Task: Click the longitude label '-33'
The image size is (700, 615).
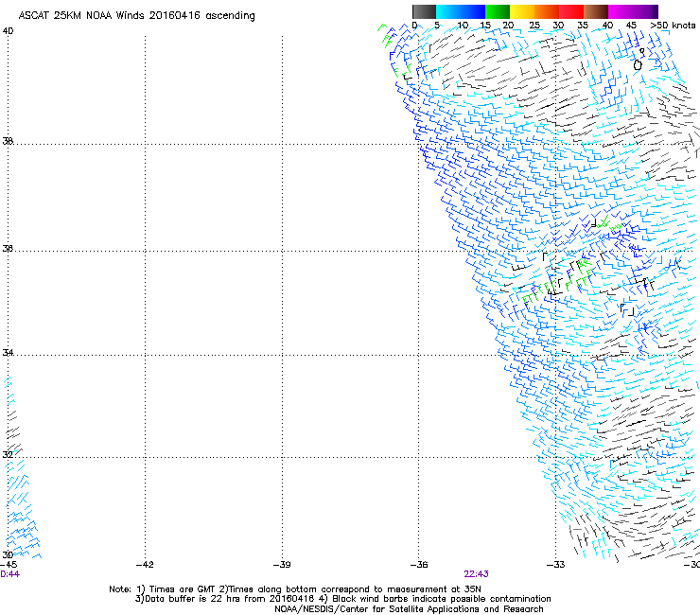Action: point(556,565)
